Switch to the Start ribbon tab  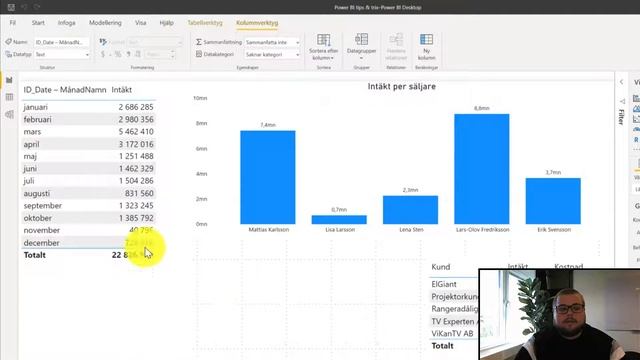38,23
